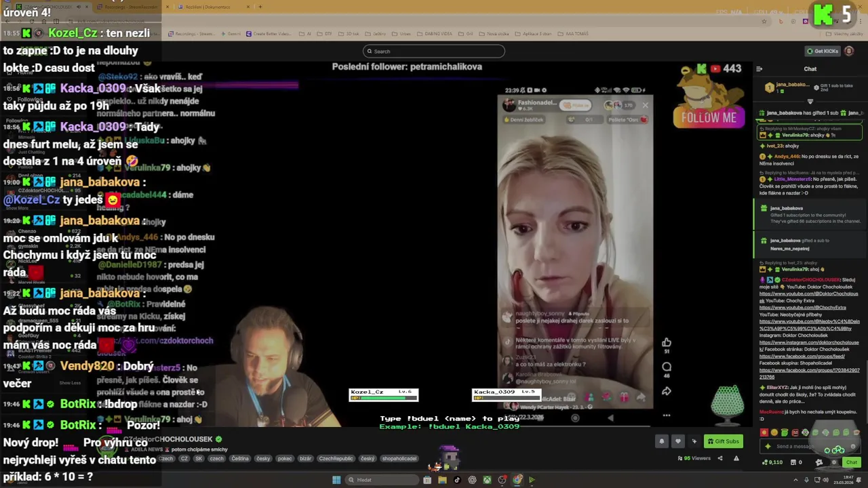
Task: Like the TikTok video with thumbs-up
Action: click(667, 342)
